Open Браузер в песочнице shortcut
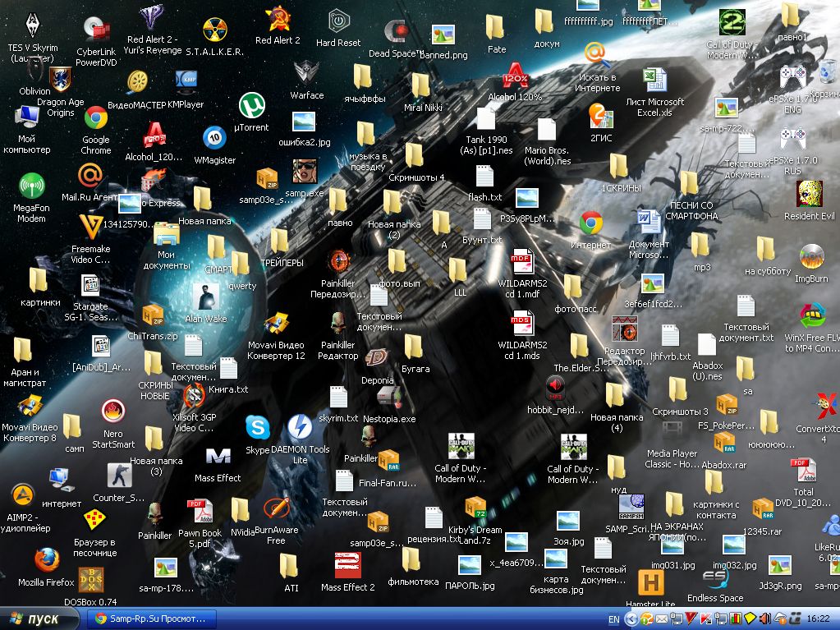This screenshot has height=630, width=840. [x=94, y=520]
